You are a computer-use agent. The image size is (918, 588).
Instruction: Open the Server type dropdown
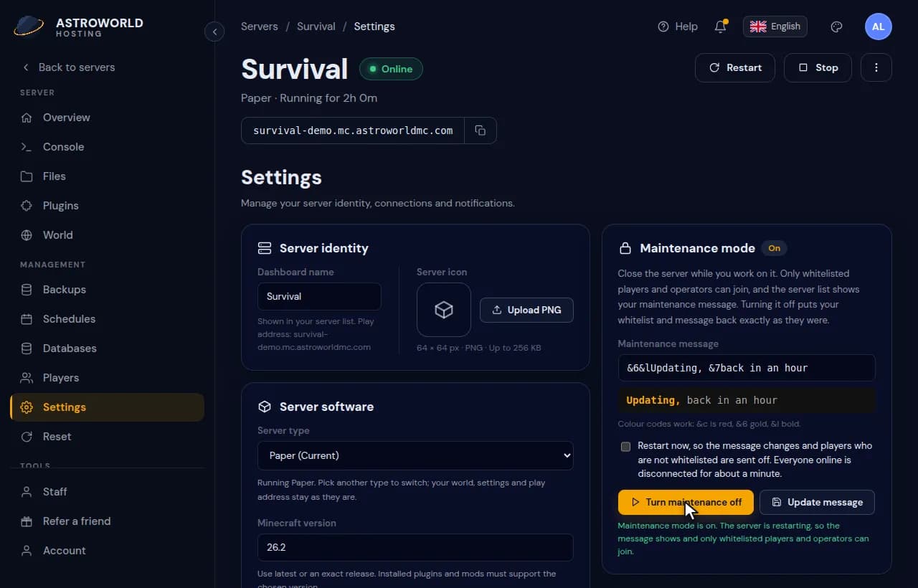pos(415,455)
